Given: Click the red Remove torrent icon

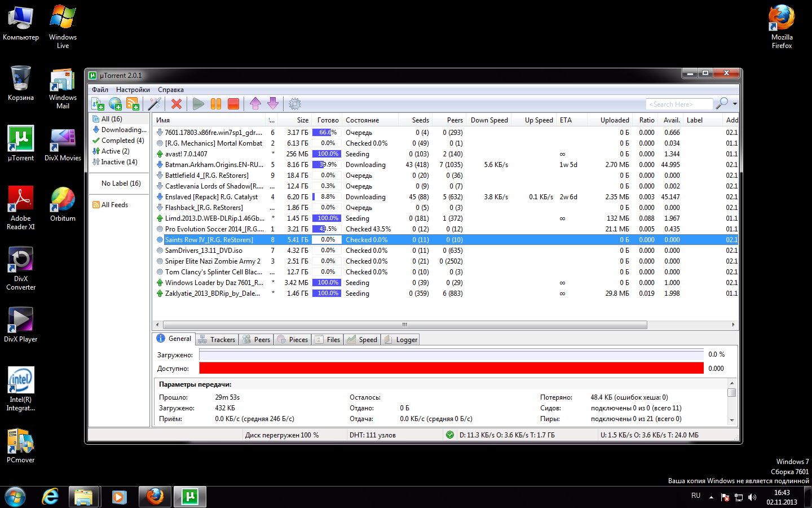Looking at the screenshot, I should pos(176,104).
